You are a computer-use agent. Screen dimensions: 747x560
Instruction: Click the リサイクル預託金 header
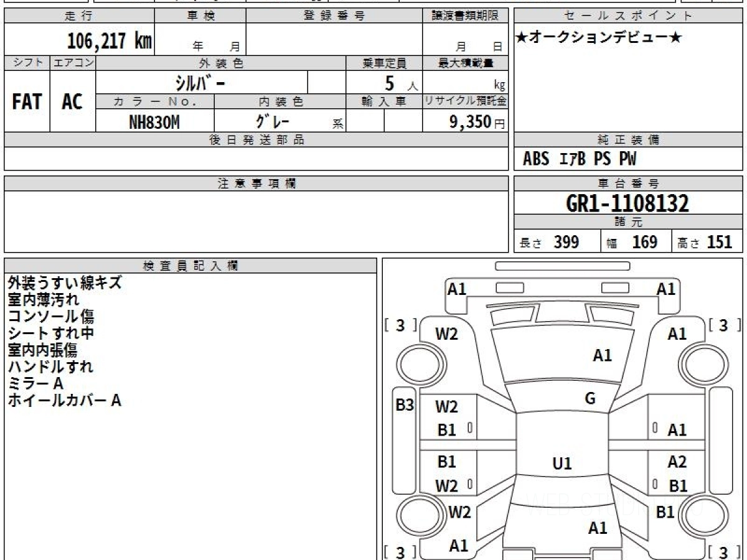coord(465,101)
